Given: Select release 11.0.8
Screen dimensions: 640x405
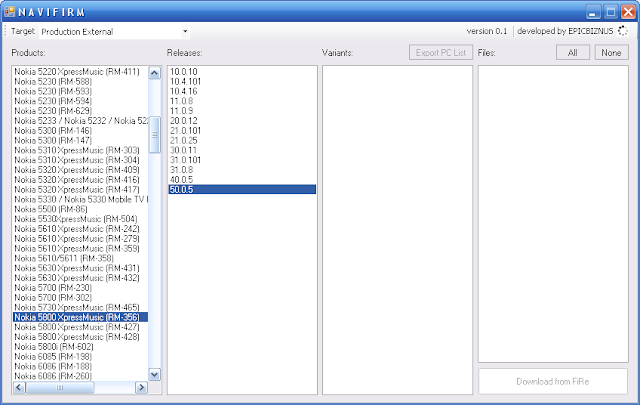Looking at the screenshot, I should pyautogui.click(x=242, y=101).
